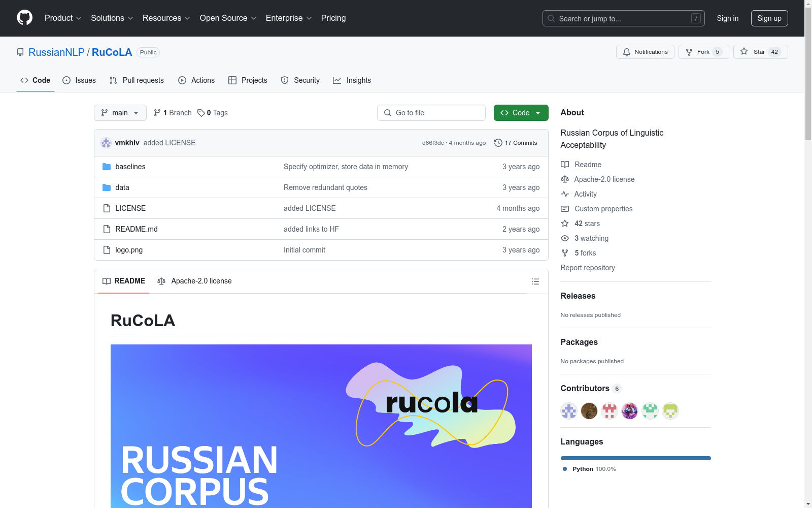Open the data folder
The image size is (812, 508).
(122, 187)
